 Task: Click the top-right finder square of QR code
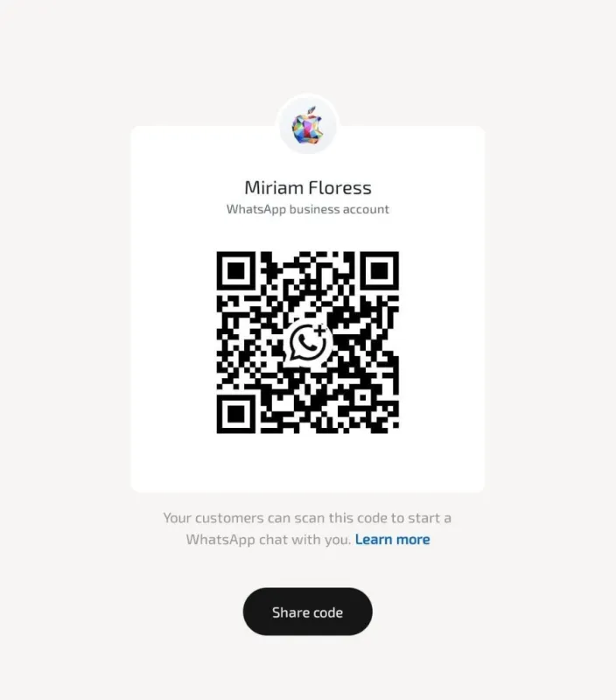(x=380, y=270)
